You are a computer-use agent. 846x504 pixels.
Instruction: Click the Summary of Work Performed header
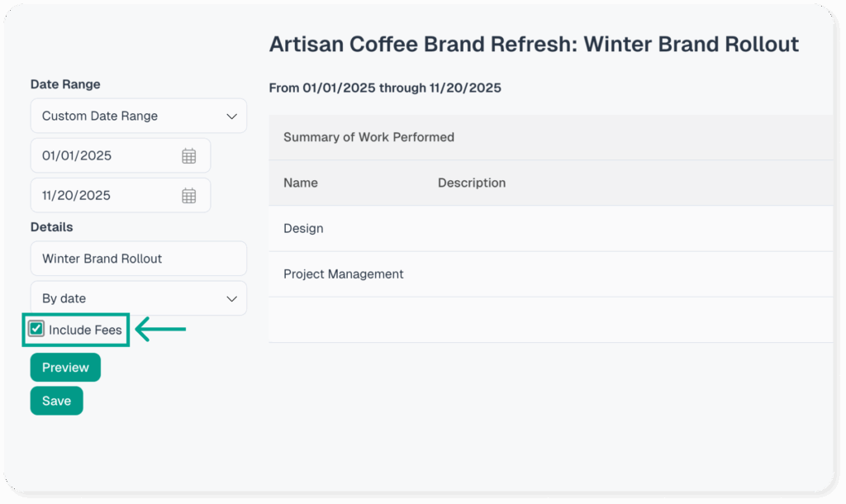click(x=368, y=137)
